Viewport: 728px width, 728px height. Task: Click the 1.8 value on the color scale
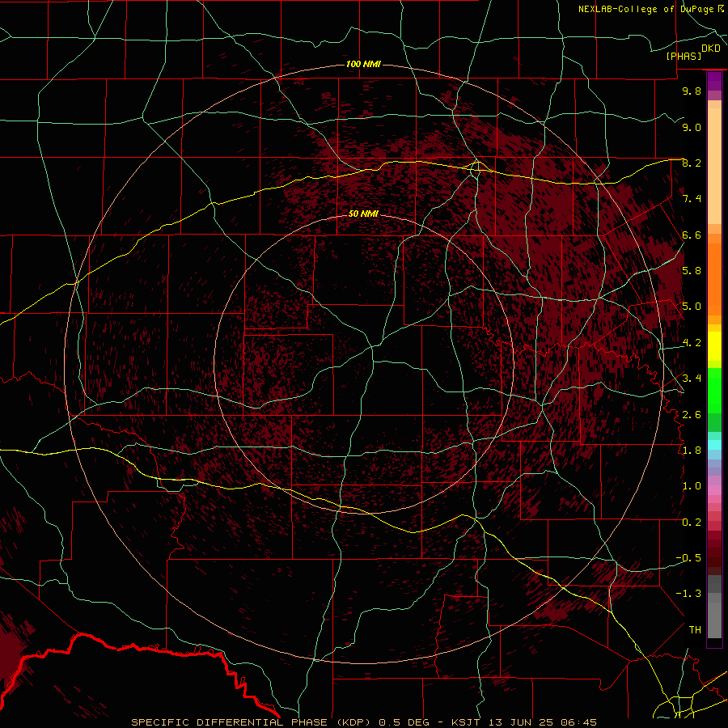pyautogui.click(x=692, y=451)
